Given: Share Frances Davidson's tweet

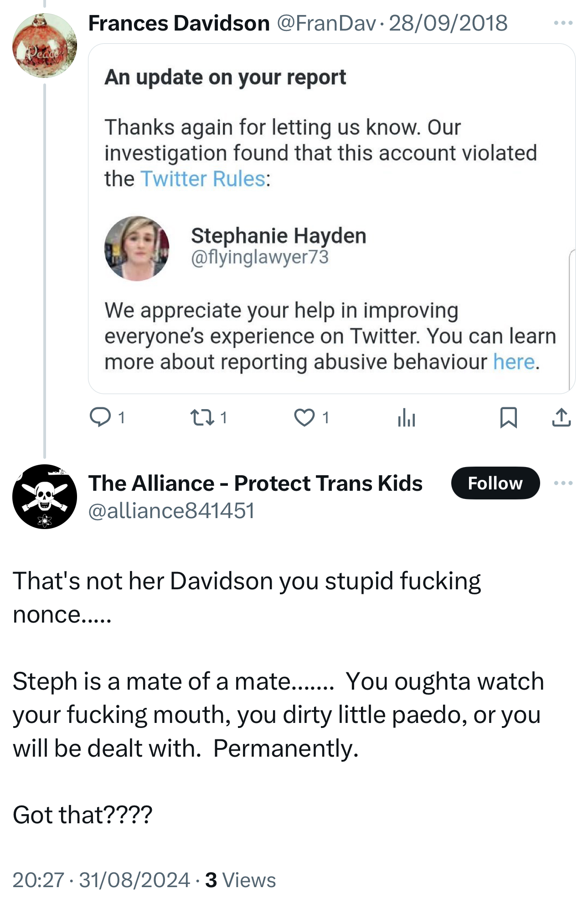Looking at the screenshot, I should tap(561, 417).
